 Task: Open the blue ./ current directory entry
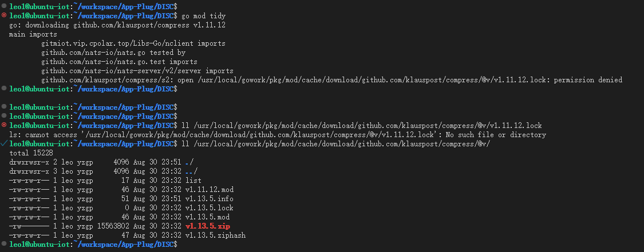point(189,162)
